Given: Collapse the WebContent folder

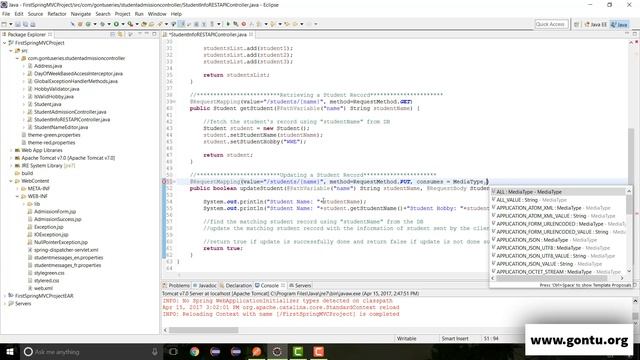Looking at the screenshot, I should click(x=11, y=181).
